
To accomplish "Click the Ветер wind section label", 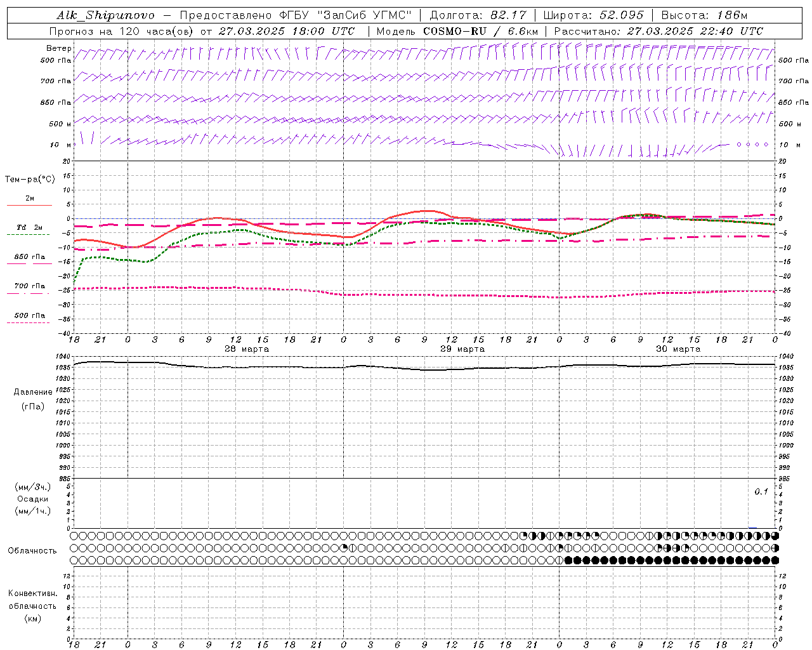I will coord(58,48).
